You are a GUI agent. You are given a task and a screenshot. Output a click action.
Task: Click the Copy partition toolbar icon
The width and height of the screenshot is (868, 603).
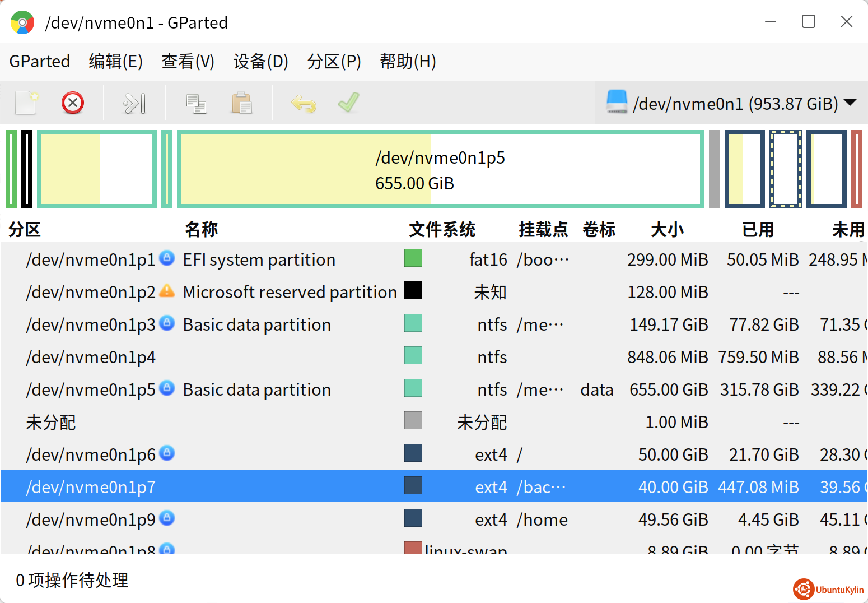pyautogui.click(x=197, y=104)
